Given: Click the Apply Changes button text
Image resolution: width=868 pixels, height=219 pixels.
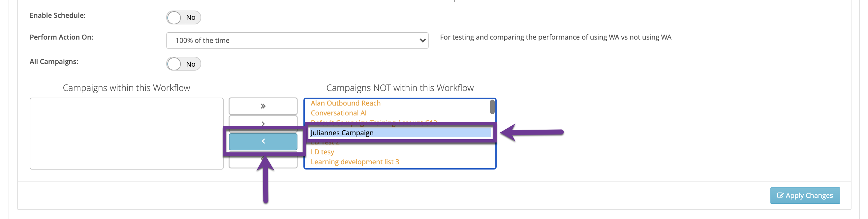Looking at the screenshot, I should coord(809,195).
